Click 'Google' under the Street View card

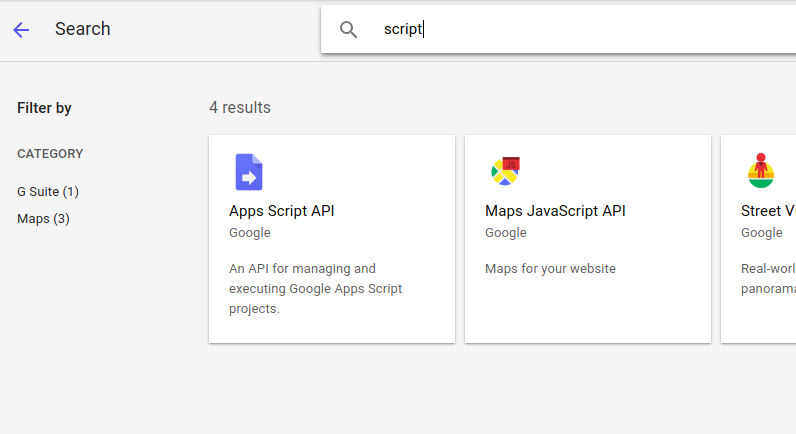(761, 232)
